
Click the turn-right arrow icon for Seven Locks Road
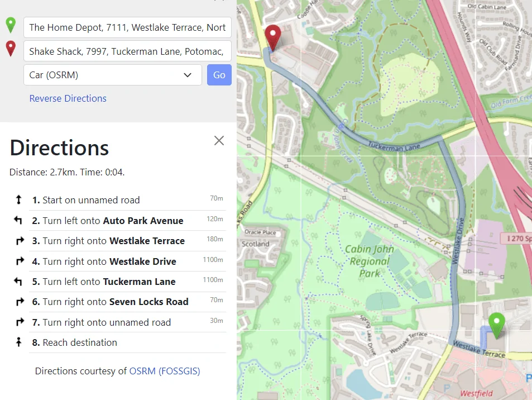[20, 302]
